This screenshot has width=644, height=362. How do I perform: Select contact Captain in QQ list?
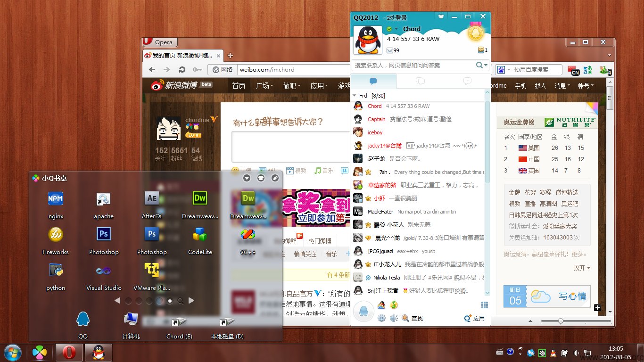coord(418,119)
